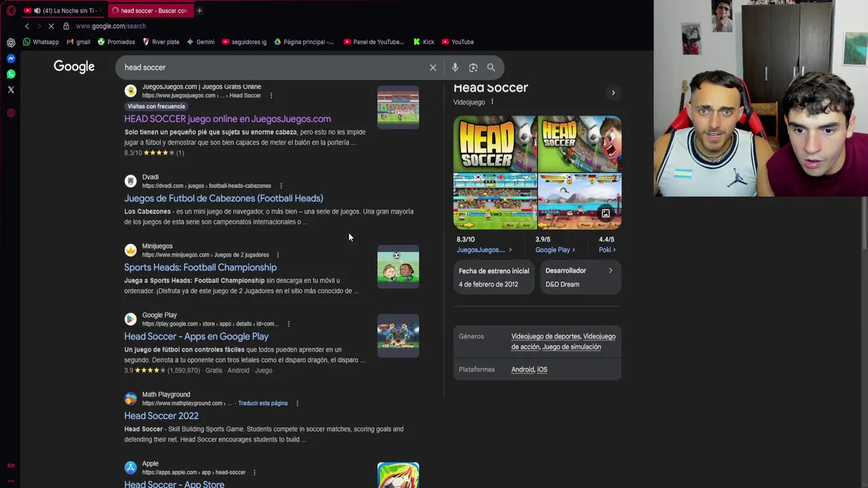Open more options for Apple result
Screen dimensions: 868x488
254,472
